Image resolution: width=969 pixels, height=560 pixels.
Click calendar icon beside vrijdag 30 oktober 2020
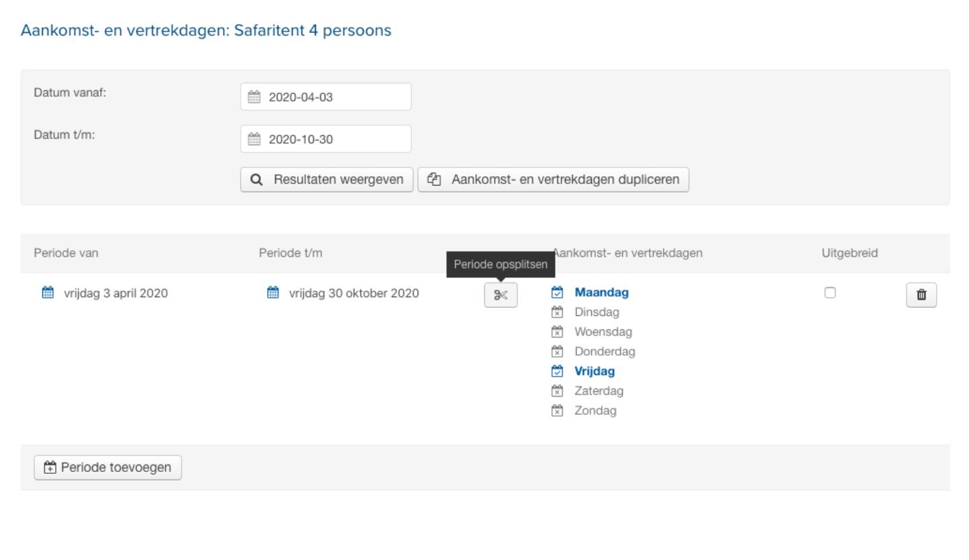(x=272, y=292)
